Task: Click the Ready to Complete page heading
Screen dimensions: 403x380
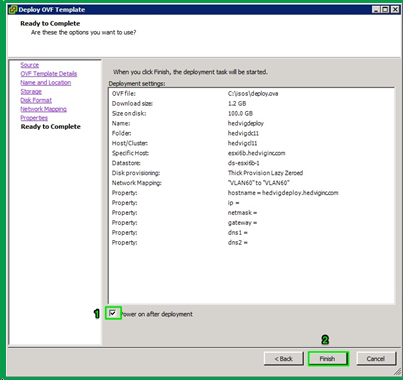Action: [50, 24]
